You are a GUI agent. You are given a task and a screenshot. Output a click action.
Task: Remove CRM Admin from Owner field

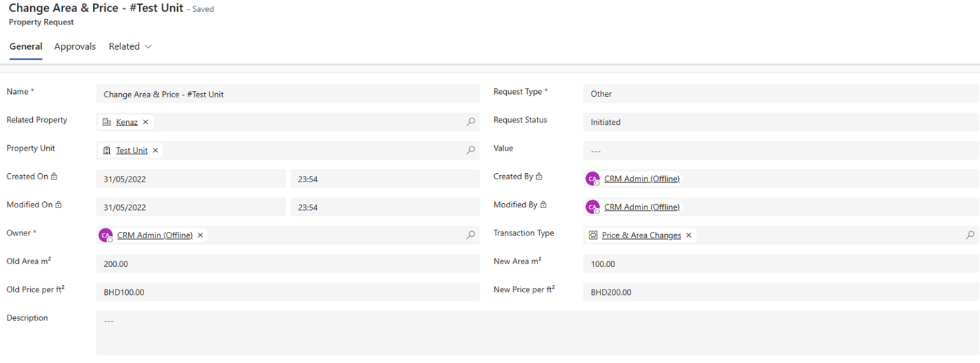pos(200,235)
